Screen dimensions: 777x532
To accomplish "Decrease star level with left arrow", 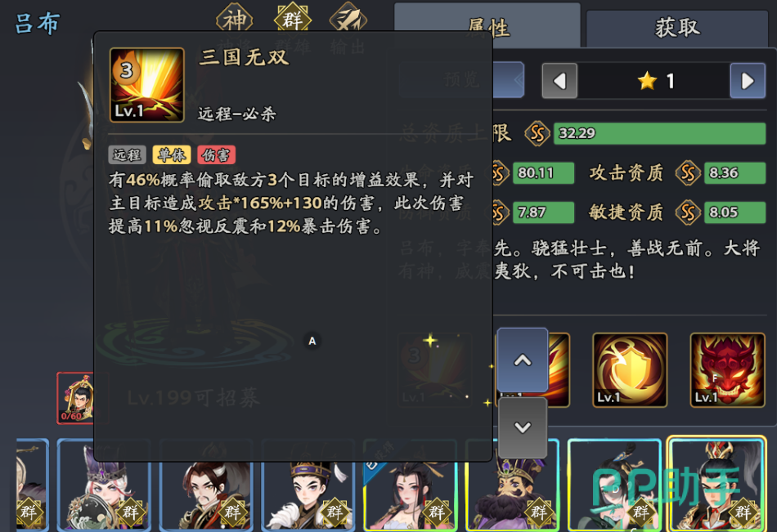I will (560, 81).
